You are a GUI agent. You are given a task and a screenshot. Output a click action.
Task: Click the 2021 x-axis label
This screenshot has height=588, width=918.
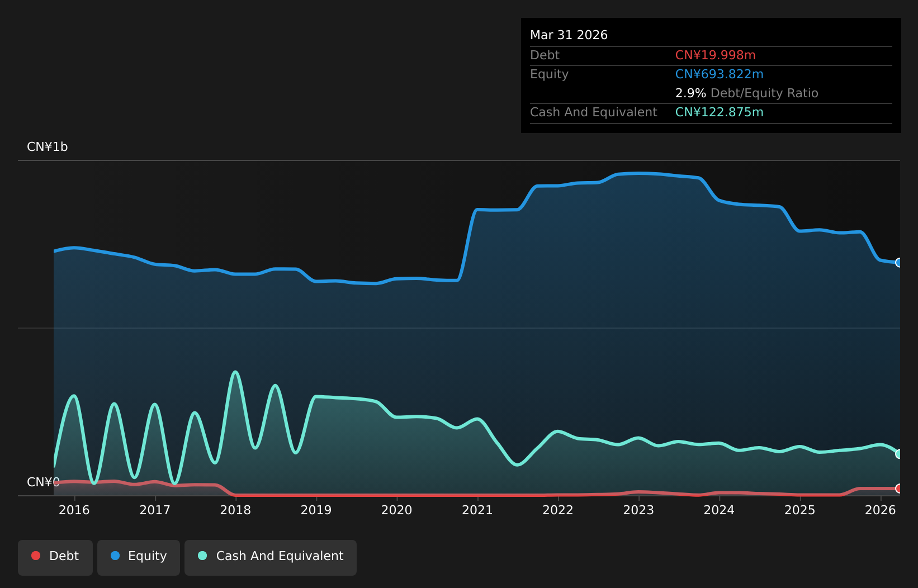click(477, 510)
